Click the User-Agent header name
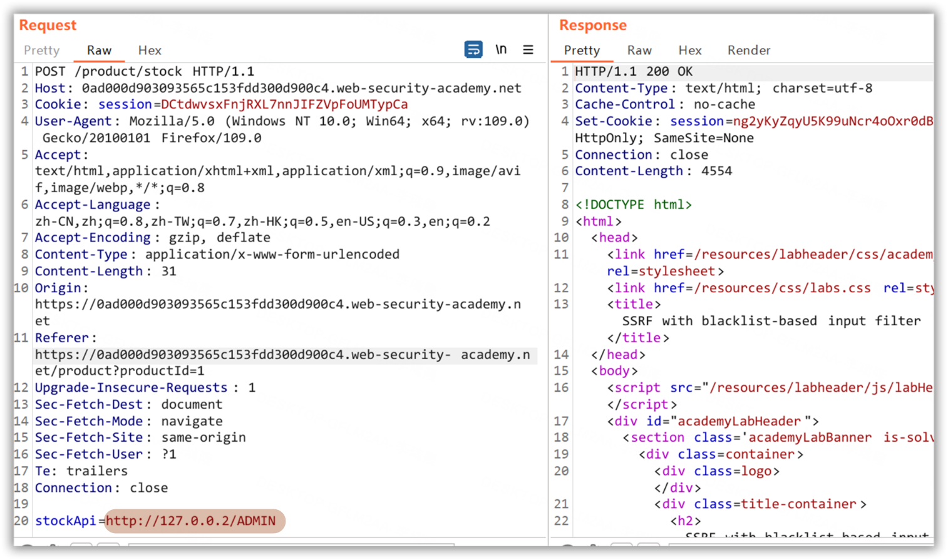 (x=73, y=121)
